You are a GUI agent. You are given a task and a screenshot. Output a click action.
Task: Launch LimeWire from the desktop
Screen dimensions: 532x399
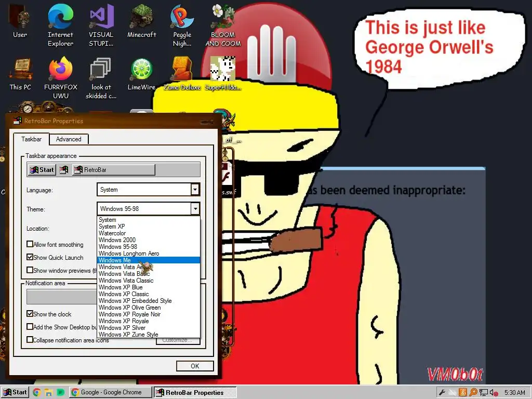[x=141, y=74]
